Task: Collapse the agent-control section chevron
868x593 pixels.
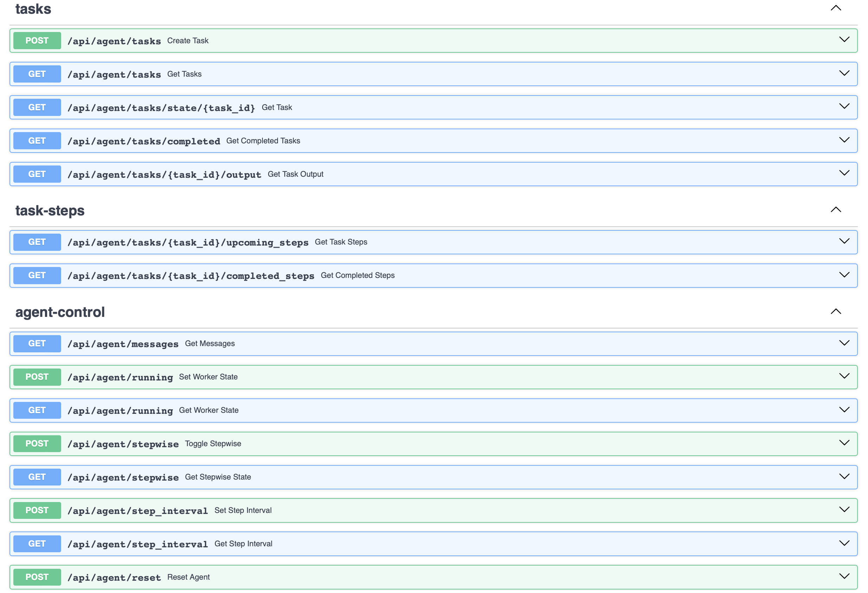Action: click(836, 312)
